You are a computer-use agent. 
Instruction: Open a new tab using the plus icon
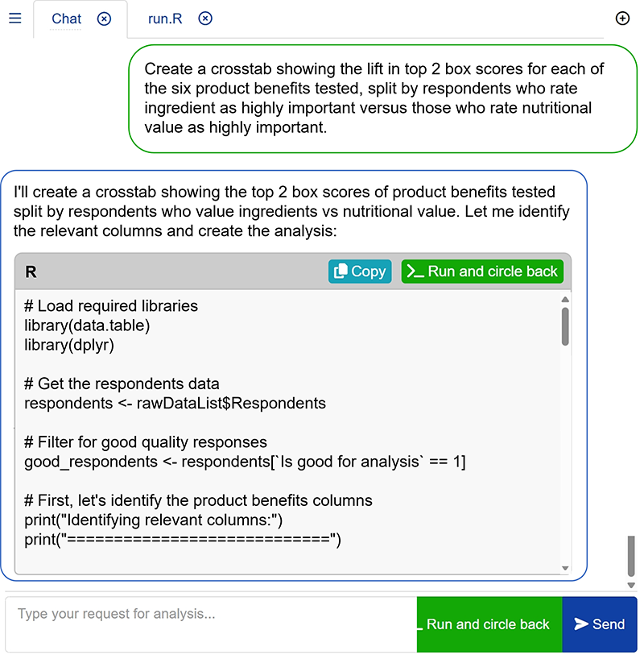pos(622,18)
